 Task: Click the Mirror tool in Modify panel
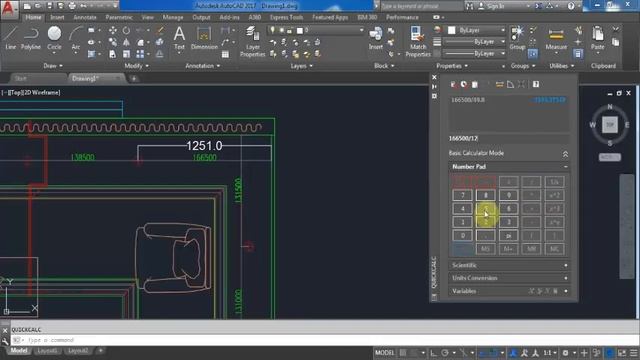pos(126,42)
